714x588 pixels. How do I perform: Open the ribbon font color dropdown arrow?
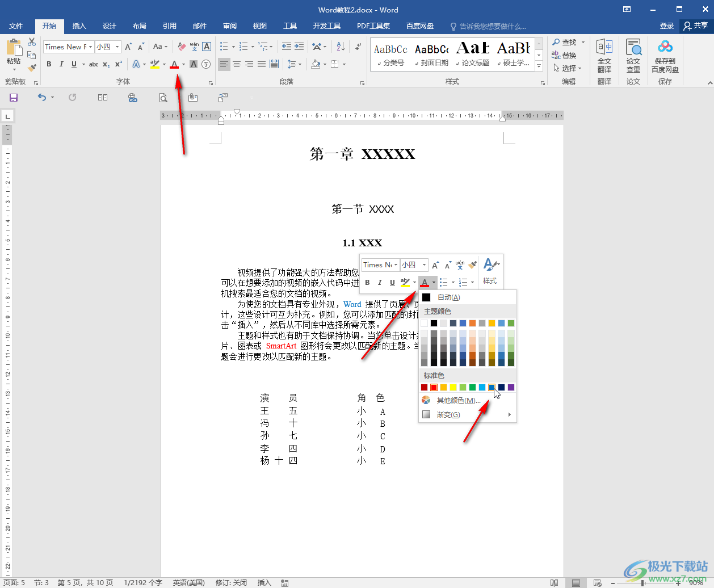(x=183, y=65)
